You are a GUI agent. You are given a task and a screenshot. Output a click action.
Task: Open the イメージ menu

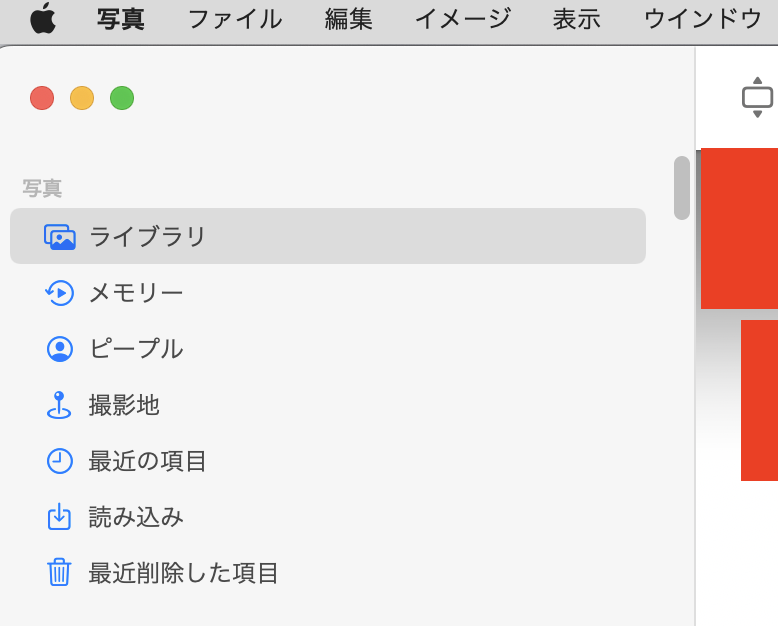463,18
